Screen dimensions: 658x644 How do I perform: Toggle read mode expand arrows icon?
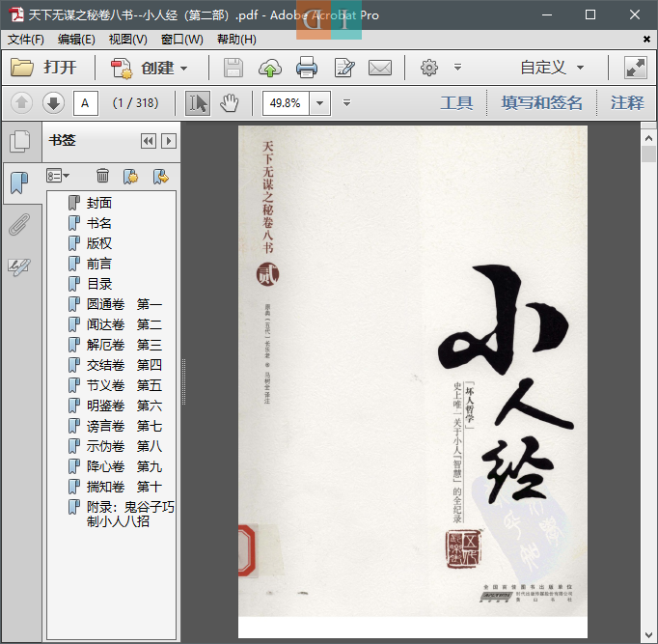point(636,68)
